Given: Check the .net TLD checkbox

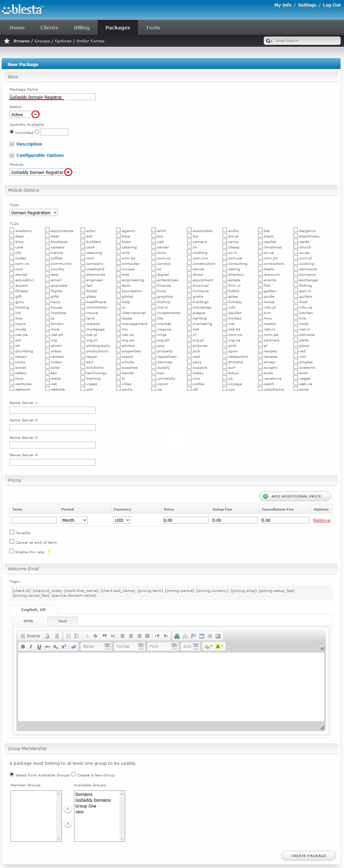Looking at the screenshot, I should 189,328.
